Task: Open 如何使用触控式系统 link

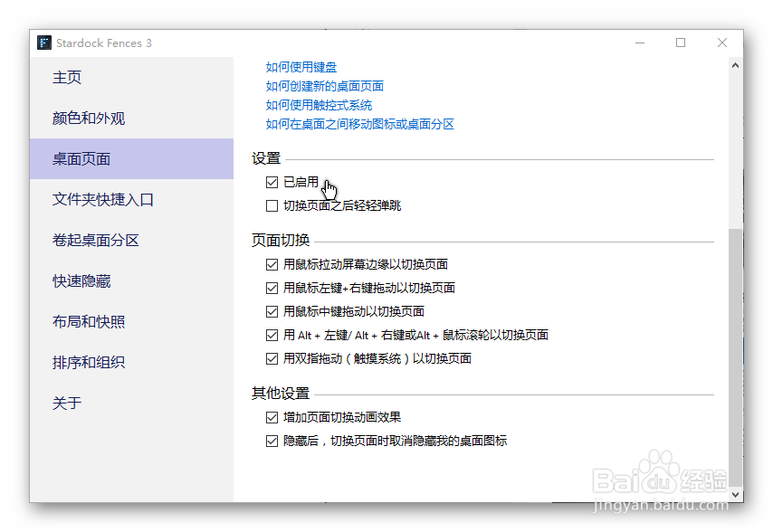Action: tap(319, 105)
